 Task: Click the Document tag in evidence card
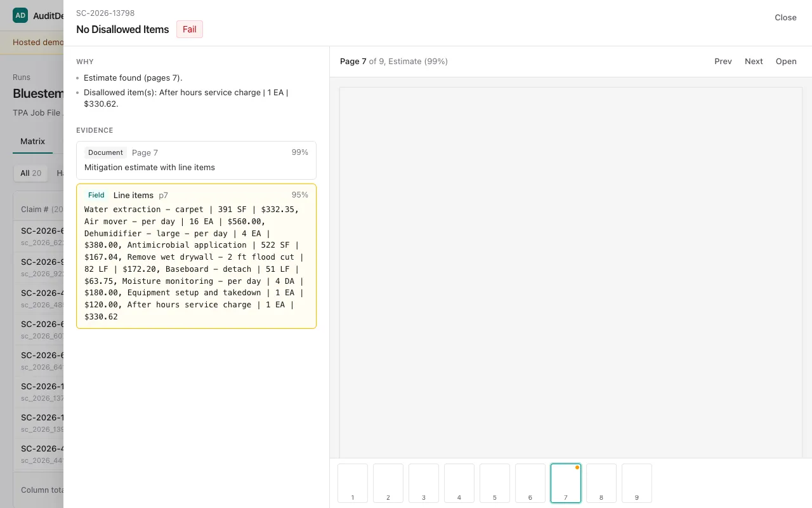coord(105,152)
